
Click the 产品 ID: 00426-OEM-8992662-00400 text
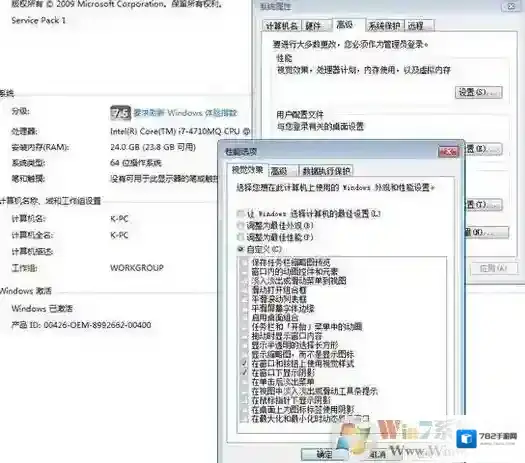point(81,325)
